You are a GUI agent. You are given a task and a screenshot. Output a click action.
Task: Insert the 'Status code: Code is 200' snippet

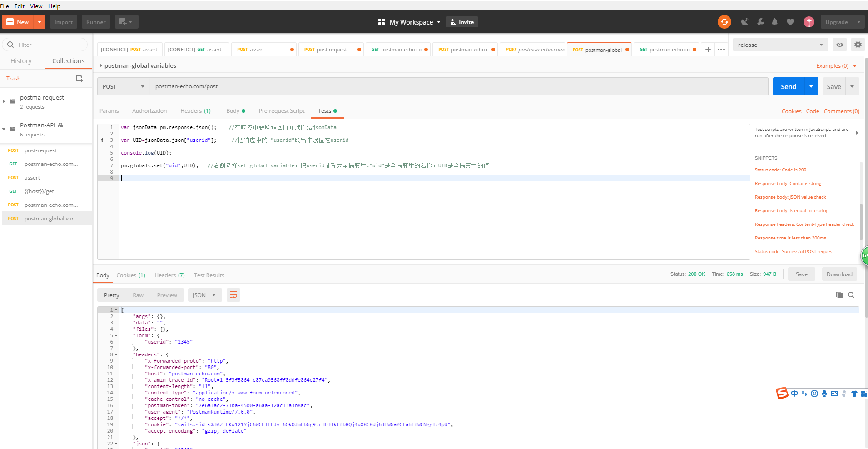(x=780, y=170)
